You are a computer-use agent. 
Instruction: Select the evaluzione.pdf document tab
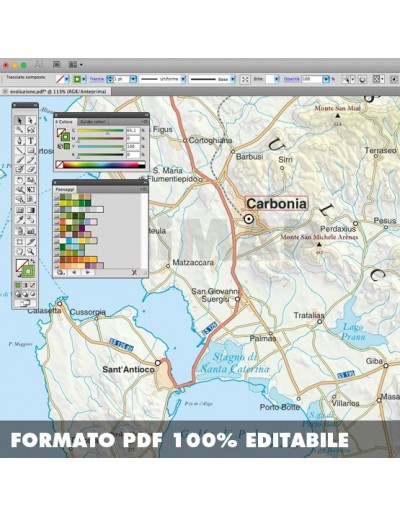pyautogui.click(x=56, y=91)
